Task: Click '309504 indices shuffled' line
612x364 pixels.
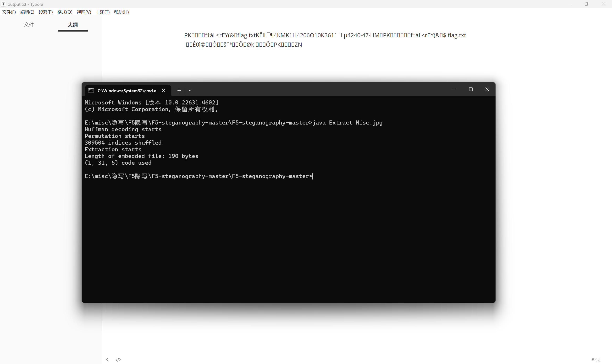Action: pos(123,142)
